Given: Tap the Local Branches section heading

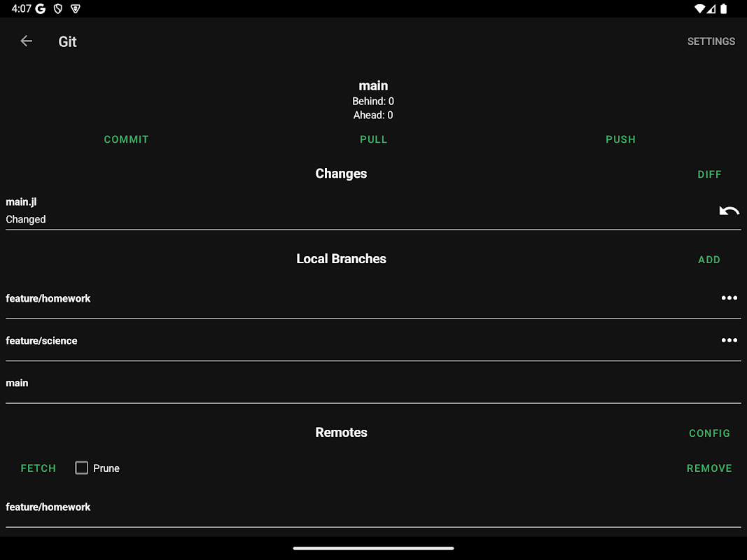Looking at the screenshot, I should (x=341, y=258).
